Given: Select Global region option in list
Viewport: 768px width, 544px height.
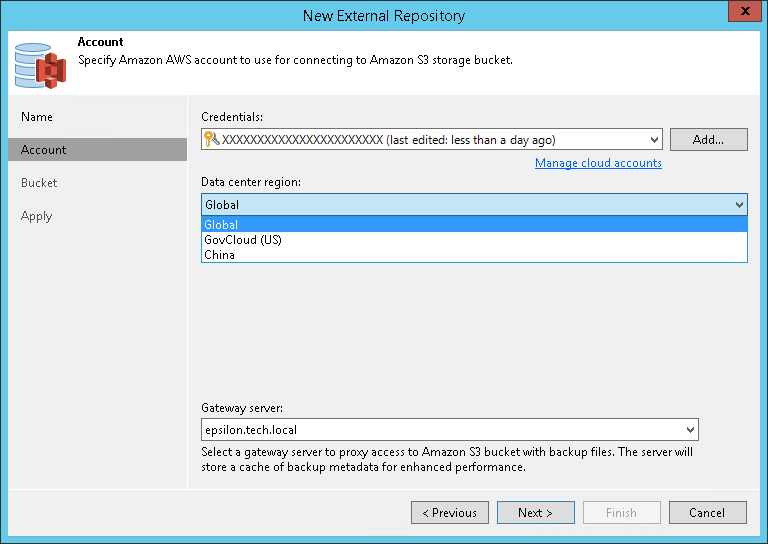Looking at the screenshot, I should pos(474,224).
